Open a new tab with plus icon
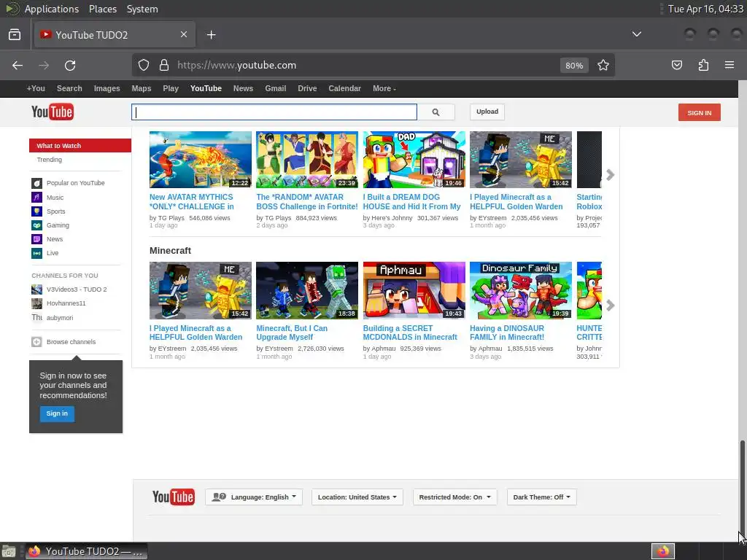This screenshot has width=747, height=560. (212, 35)
